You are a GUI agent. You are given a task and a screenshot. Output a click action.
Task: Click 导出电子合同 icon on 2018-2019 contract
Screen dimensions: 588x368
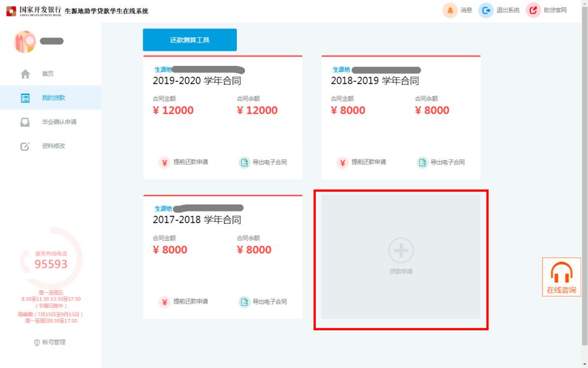422,162
